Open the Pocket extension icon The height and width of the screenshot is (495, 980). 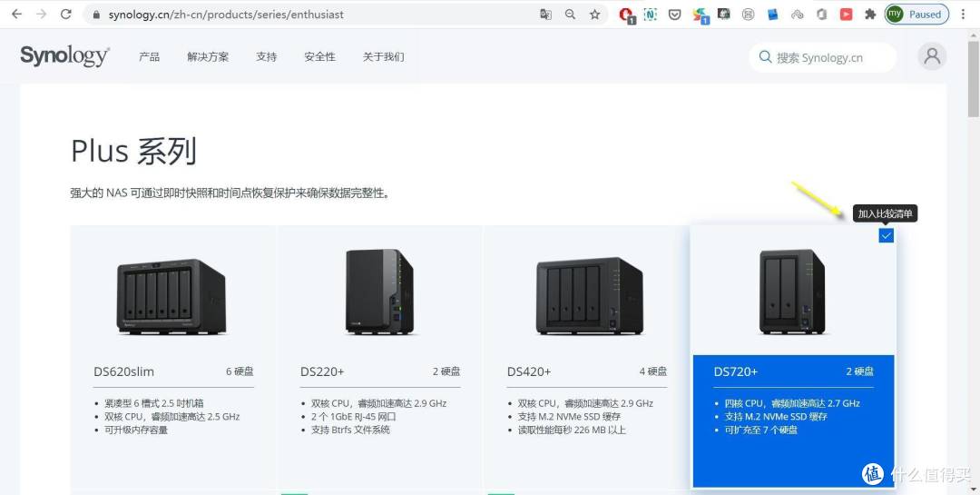coord(675,14)
